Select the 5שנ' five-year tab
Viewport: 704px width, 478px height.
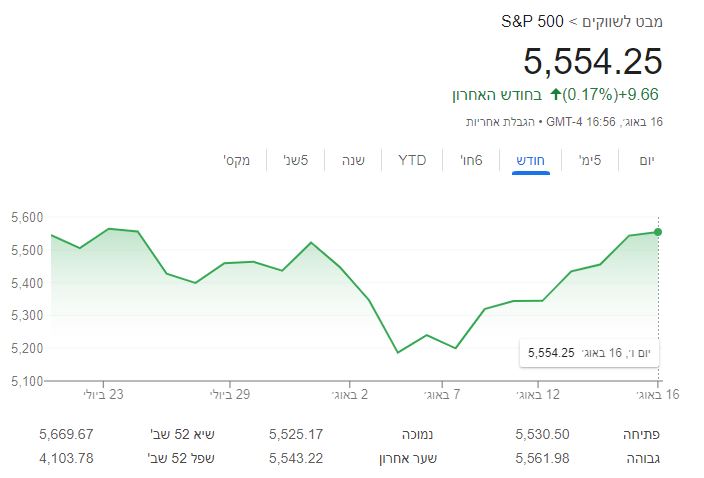pyautogui.click(x=296, y=160)
